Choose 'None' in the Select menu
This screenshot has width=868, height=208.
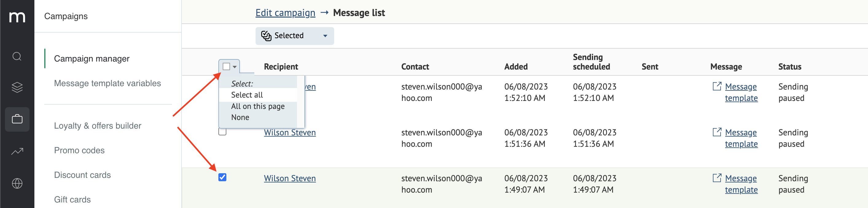click(x=240, y=118)
